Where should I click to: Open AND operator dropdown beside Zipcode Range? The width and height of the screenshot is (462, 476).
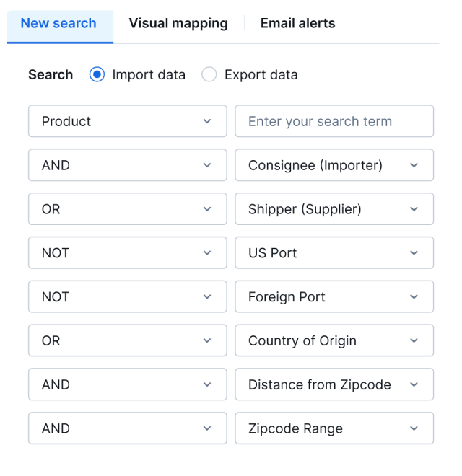pyautogui.click(x=127, y=428)
